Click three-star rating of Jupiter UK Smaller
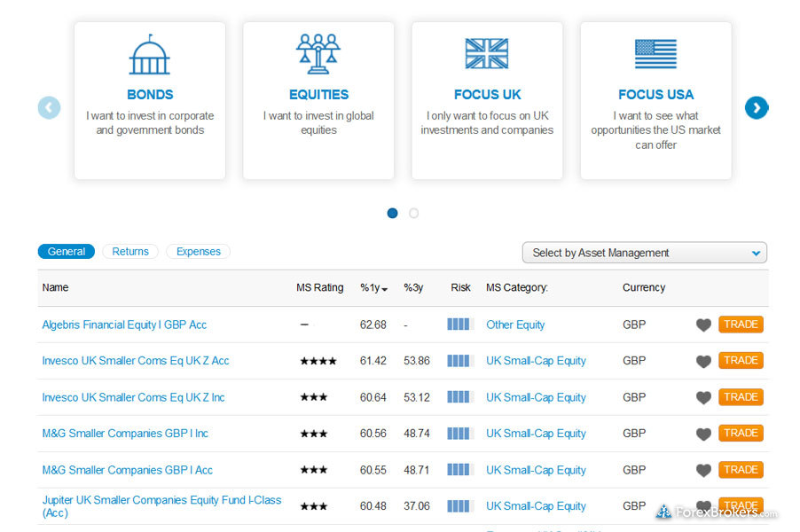Viewport: 800px width, 532px height. point(314,506)
